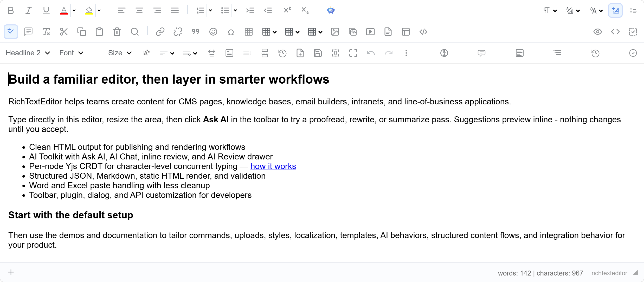Open the highlight color dropdown arrow

pyautogui.click(x=99, y=10)
